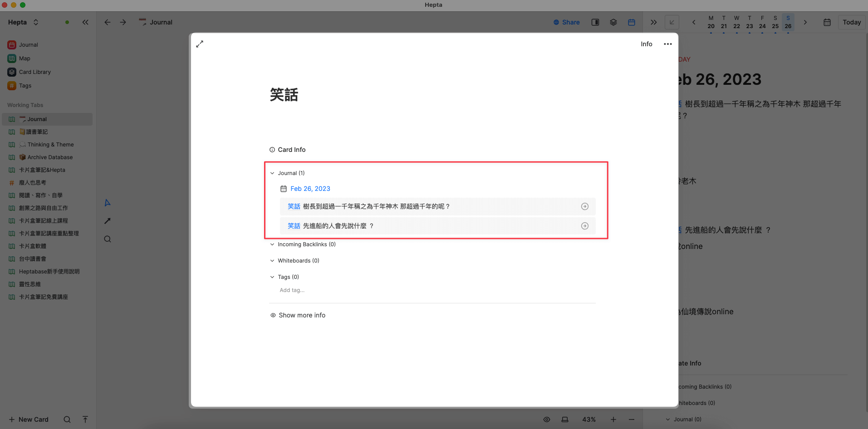868x429 pixels.
Task: Expand the card to full screen
Action: click(200, 44)
